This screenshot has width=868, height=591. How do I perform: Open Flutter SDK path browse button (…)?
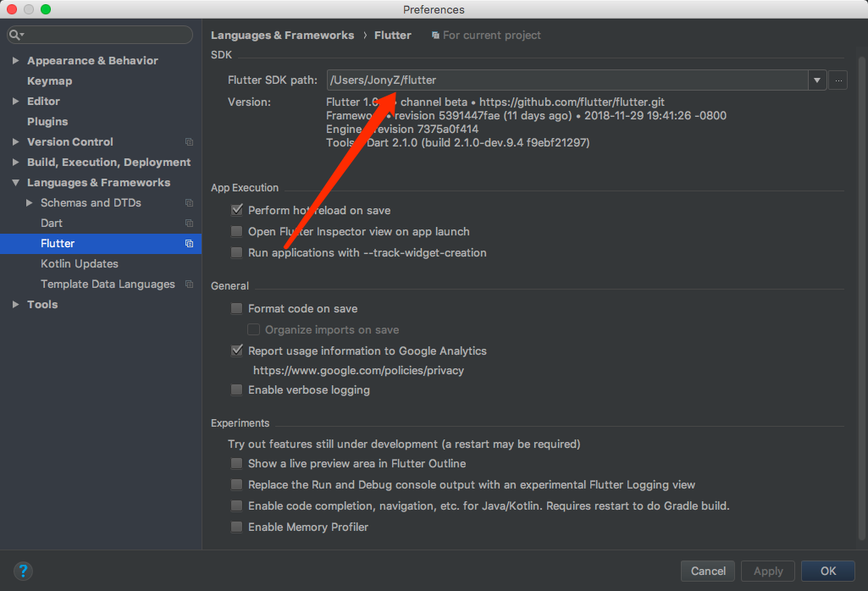click(838, 80)
